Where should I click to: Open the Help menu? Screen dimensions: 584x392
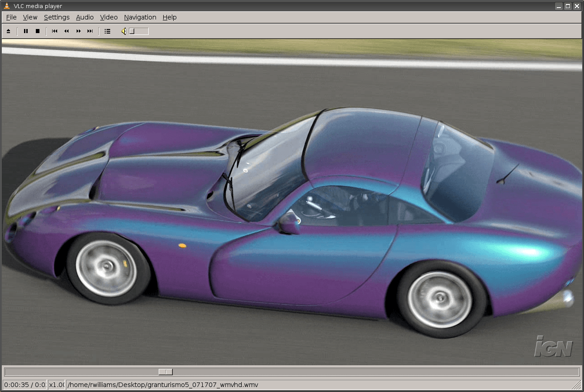click(170, 17)
